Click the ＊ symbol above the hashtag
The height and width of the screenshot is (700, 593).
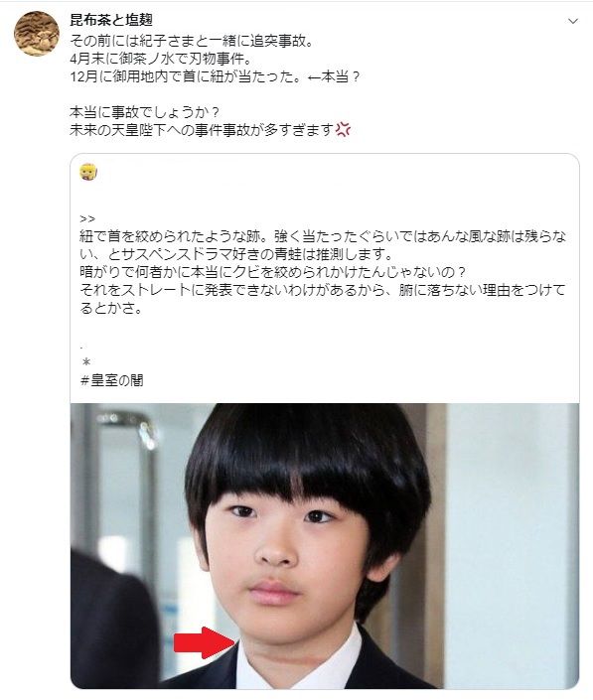[x=86, y=361]
